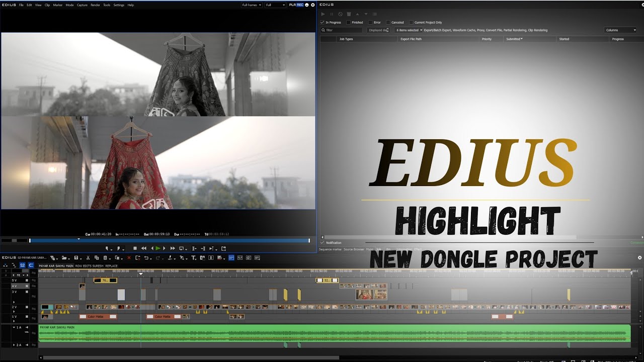
Task: Mute the 1 A audio track speaker
Action: pos(27,327)
